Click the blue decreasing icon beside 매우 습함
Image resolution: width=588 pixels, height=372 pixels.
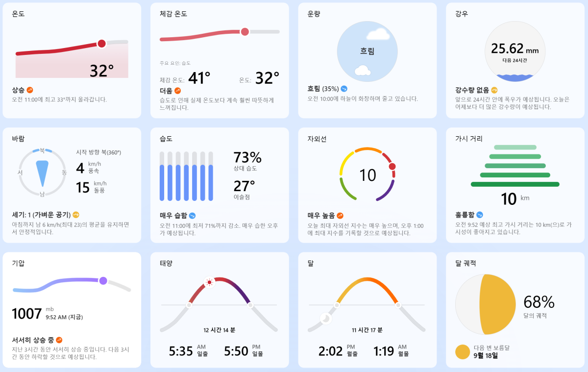pyautogui.click(x=193, y=216)
